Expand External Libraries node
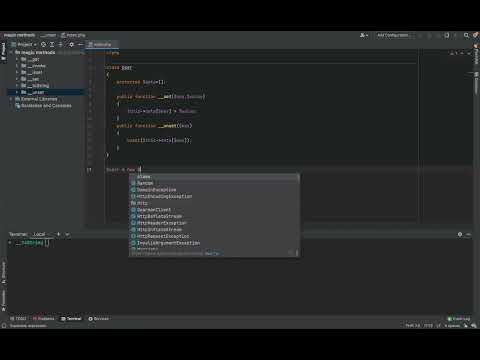This screenshot has height=360, width=480. (11, 99)
